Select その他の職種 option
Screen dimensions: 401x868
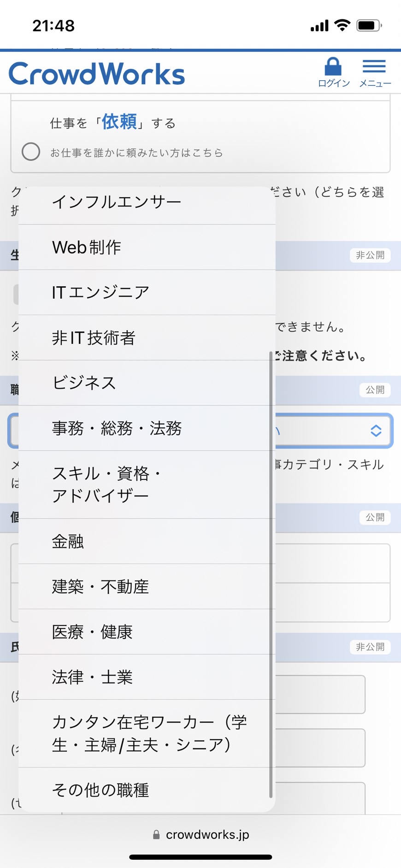pyautogui.click(x=147, y=790)
